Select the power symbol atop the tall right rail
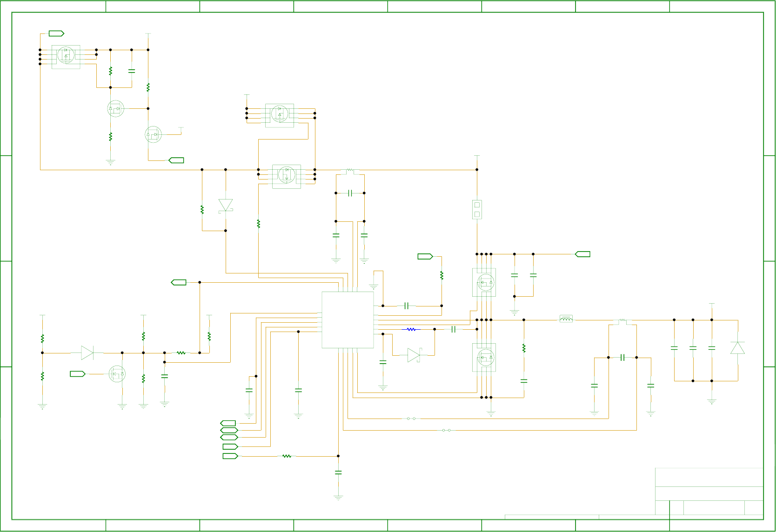Image resolution: width=776 pixels, height=532 pixels. (477, 157)
